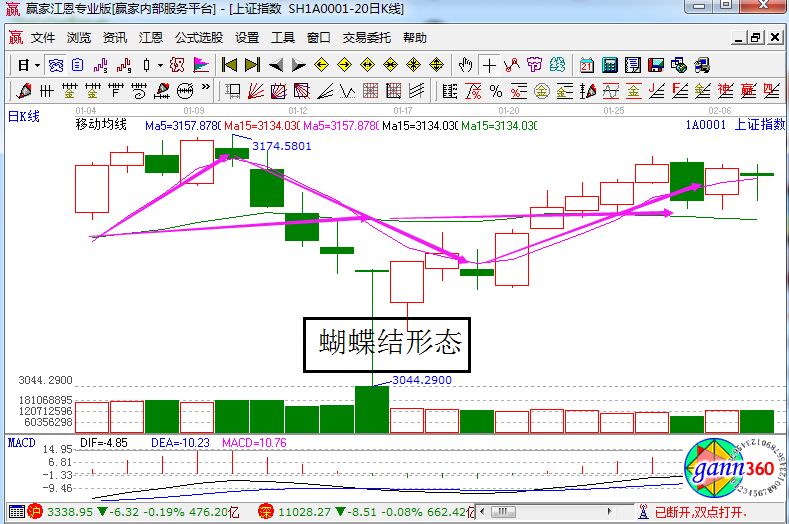Click the pink flag icon in toolbar

click(201, 65)
